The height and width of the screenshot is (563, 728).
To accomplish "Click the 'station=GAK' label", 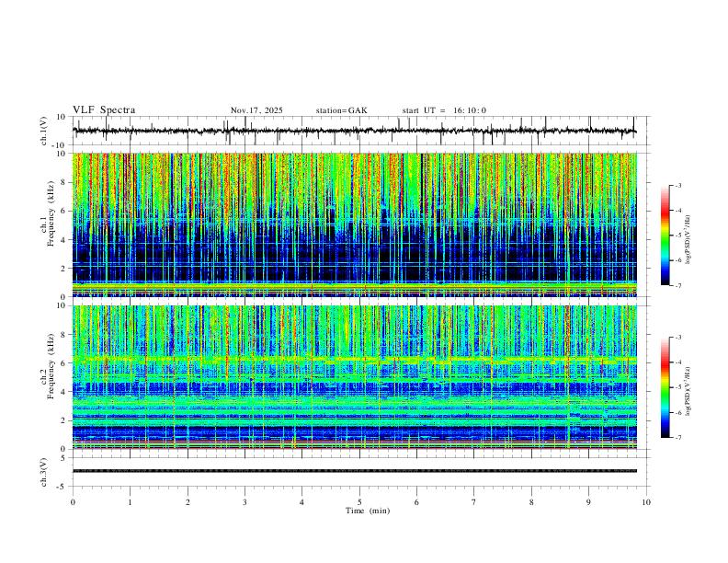I will click(x=342, y=110).
